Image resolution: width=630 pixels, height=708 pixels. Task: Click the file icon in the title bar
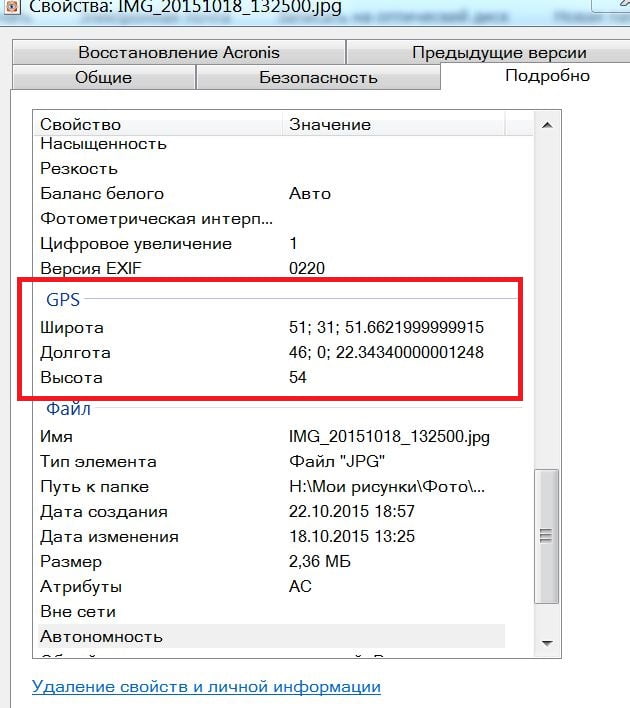click(x=9, y=6)
